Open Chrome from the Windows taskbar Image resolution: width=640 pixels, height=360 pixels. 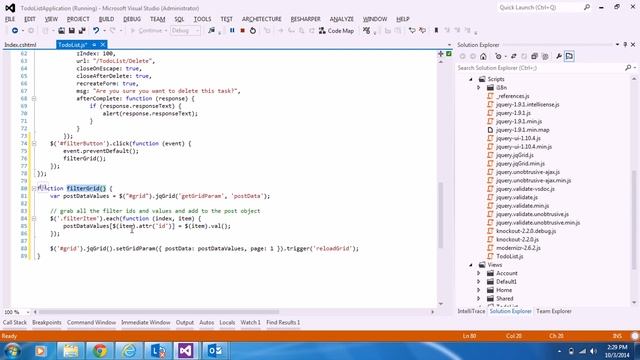pos(100,351)
